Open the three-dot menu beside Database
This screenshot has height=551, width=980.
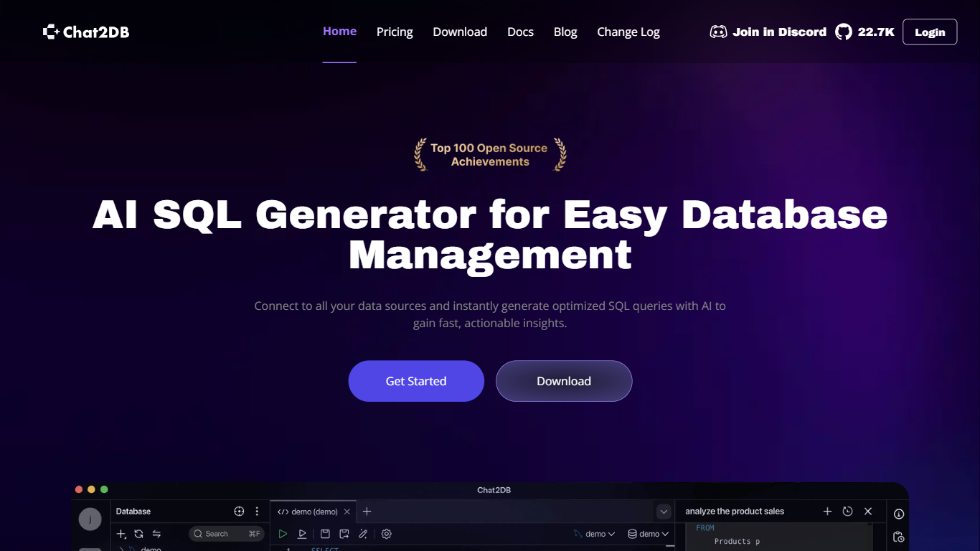[257, 512]
